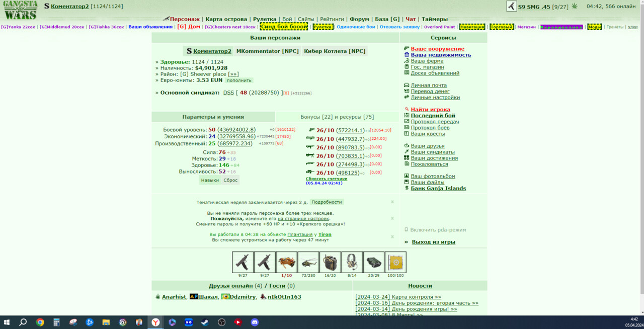Screen dimensions: 644x329
Task: Click the syndicate S icon before Коментатор2 in header
Action: (46, 7)
